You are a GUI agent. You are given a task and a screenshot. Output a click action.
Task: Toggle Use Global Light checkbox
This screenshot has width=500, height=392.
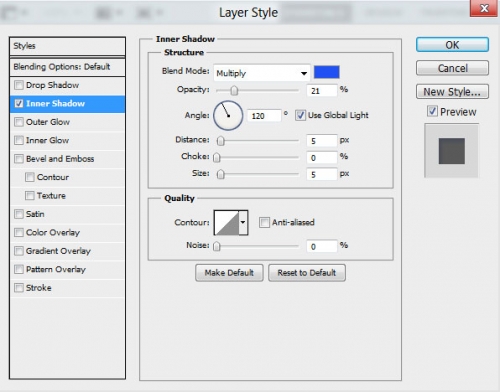pyautogui.click(x=300, y=115)
